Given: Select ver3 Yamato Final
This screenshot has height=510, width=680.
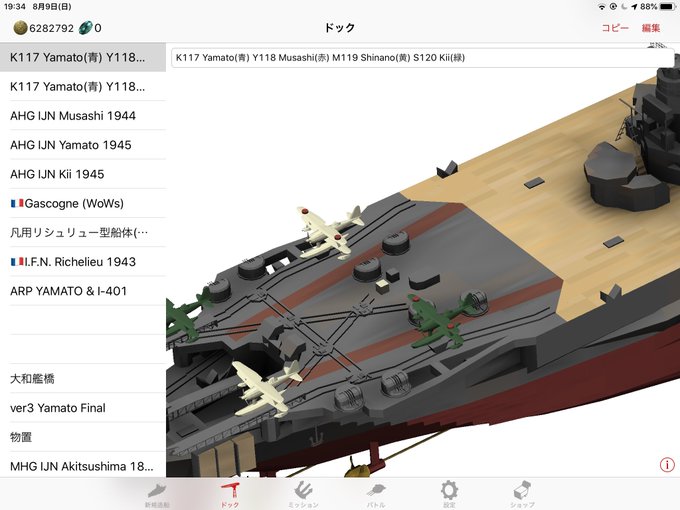Looking at the screenshot, I should (83, 408).
